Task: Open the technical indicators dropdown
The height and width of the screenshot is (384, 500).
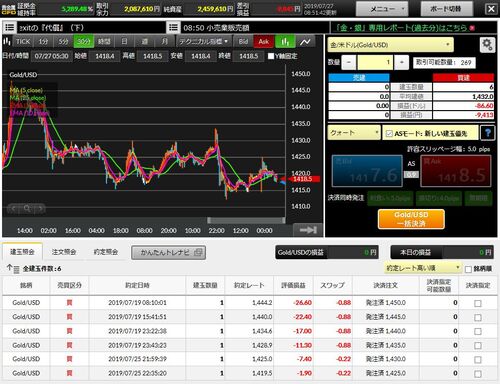Action: (204, 42)
